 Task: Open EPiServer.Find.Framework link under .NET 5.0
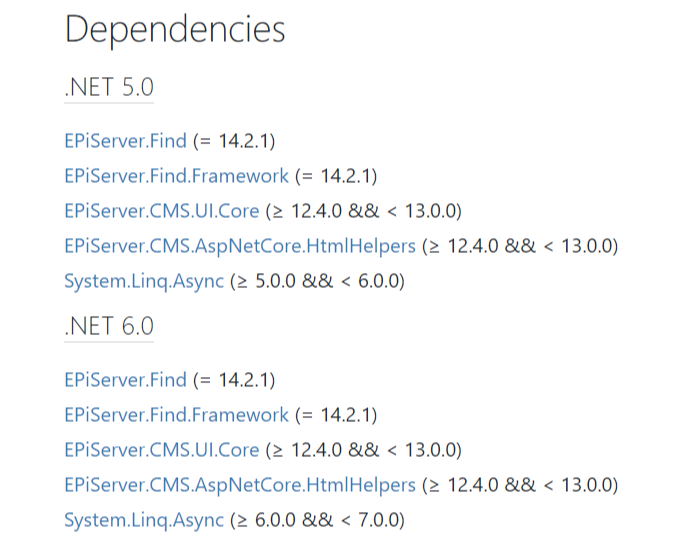tap(176, 176)
